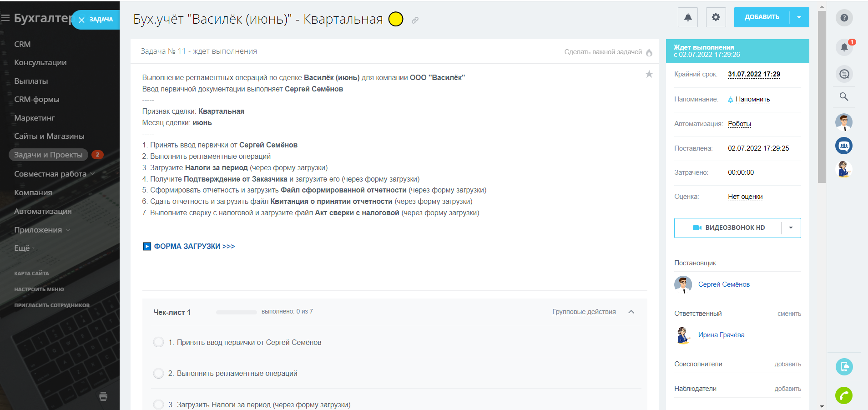Expand the ВИДЕОЗВОНОК HD dropdown arrow
The image size is (868, 410).
[791, 228]
